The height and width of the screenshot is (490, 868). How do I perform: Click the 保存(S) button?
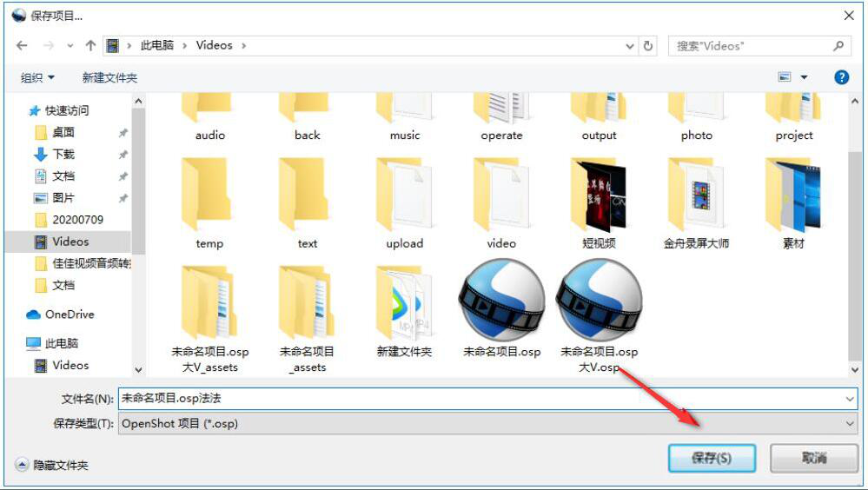[712, 458]
